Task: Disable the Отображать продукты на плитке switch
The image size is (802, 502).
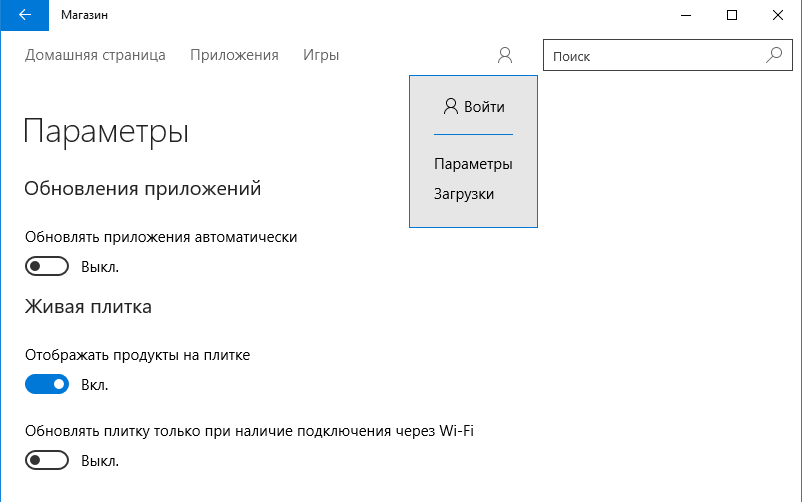Action: pyautogui.click(x=47, y=384)
